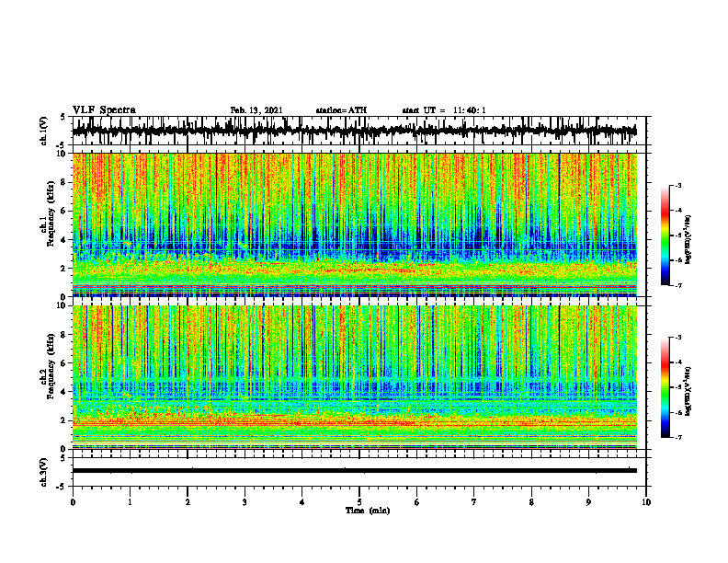Viewport: 728px width, 563px height.
Task: Click the '-3' label on ch.2 color bar
Action: 677,338
